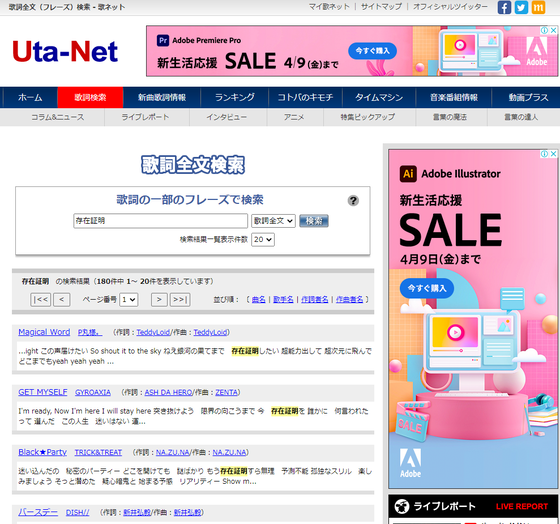This screenshot has height=524, width=560.
Task: Open NA.ZU.NA composer link
Action: pos(229,453)
